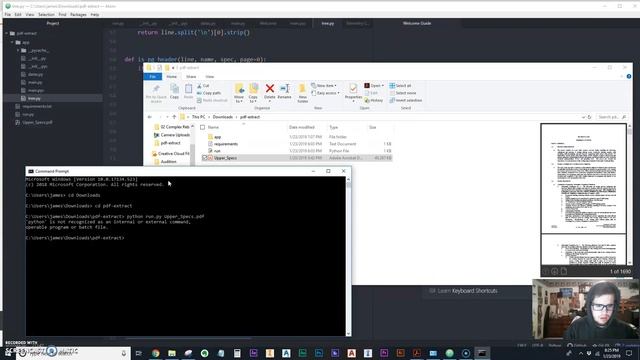Click the Explorer back navigation arrow
The width and height of the screenshot is (640, 360).
[x=150, y=117]
